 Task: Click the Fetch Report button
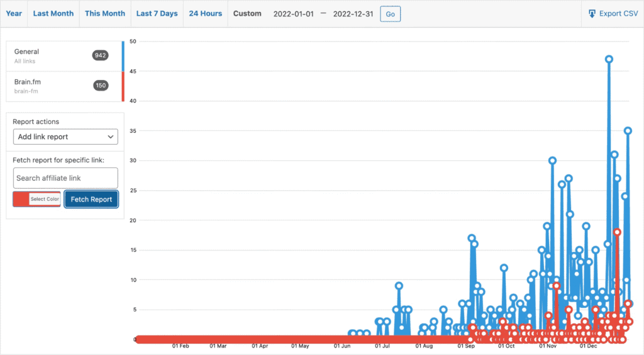coord(91,199)
